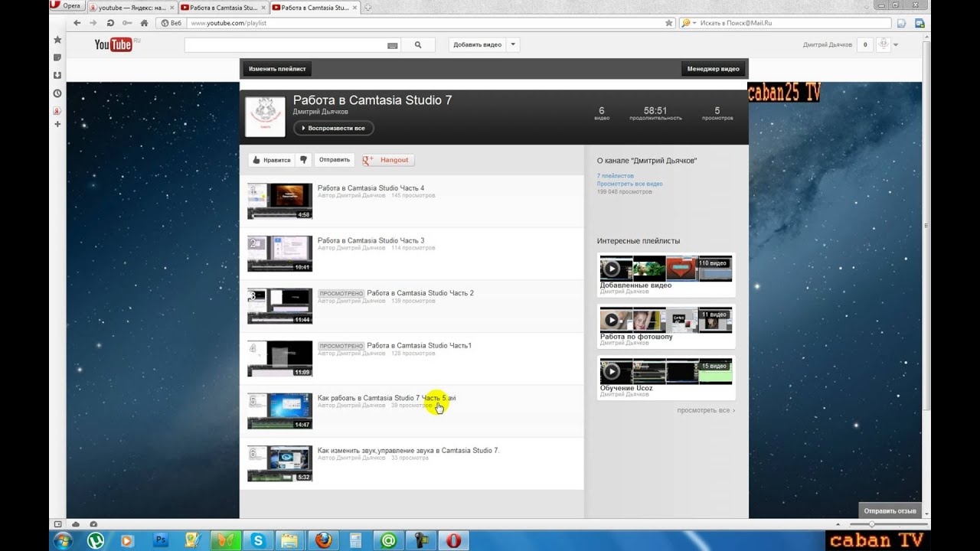This screenshot has height=551, width=980.
Task: Open Как изменить звук video link
Action: 408,451
